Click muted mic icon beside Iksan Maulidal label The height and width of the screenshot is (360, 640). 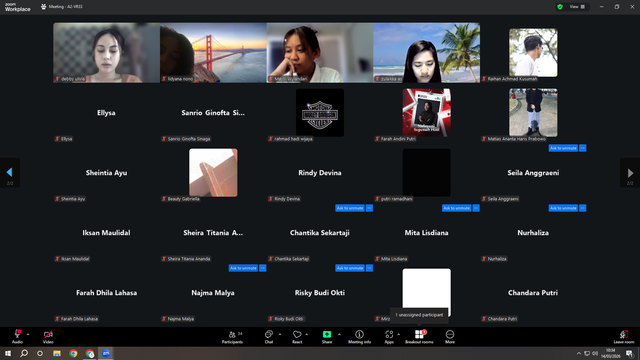coord(58,259)
